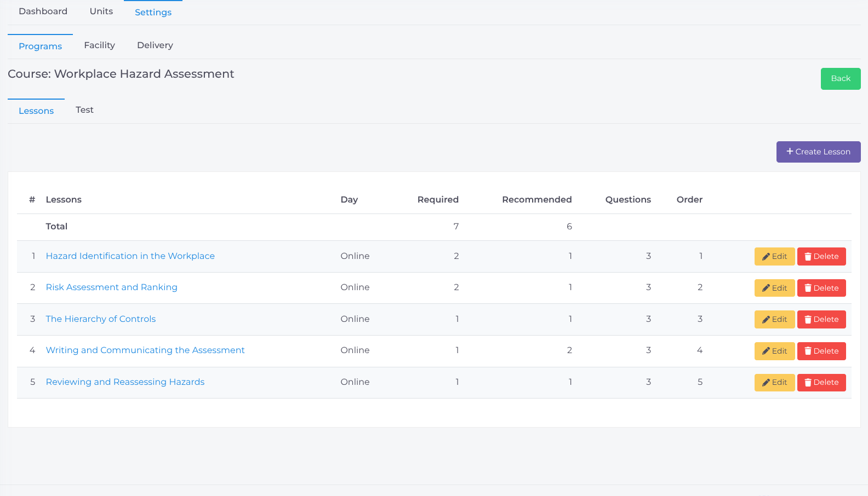The width and height of the screenshot is (868, 496).
Task: Switch to the Units tab
Action: (x=101, y=11)
